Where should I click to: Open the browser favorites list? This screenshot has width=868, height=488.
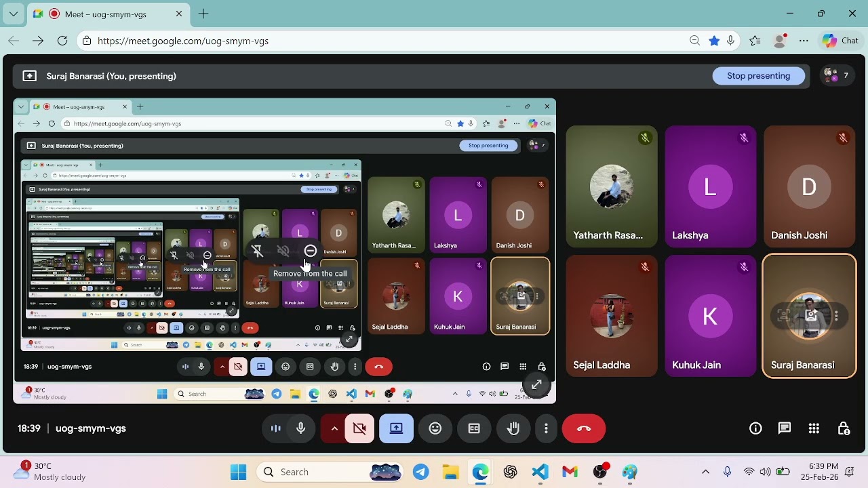[x=755, y=41]
